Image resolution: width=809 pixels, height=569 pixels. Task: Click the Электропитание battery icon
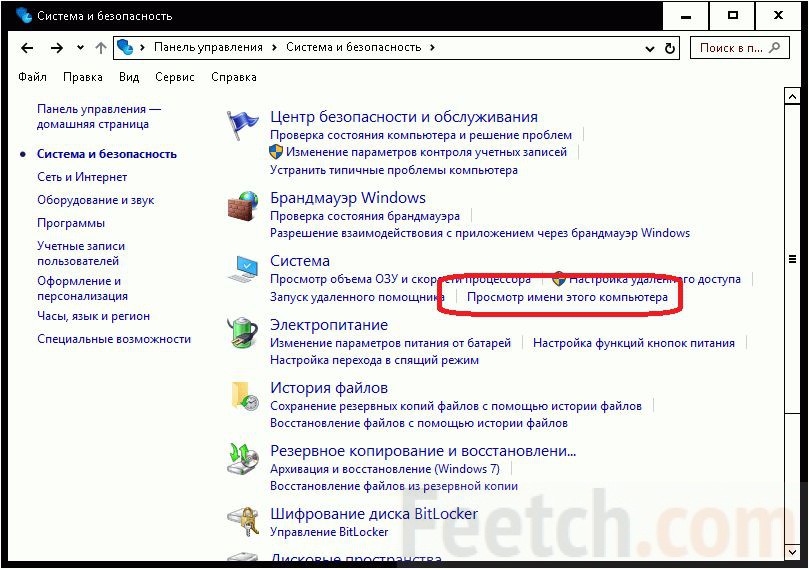tap(242, 333)
